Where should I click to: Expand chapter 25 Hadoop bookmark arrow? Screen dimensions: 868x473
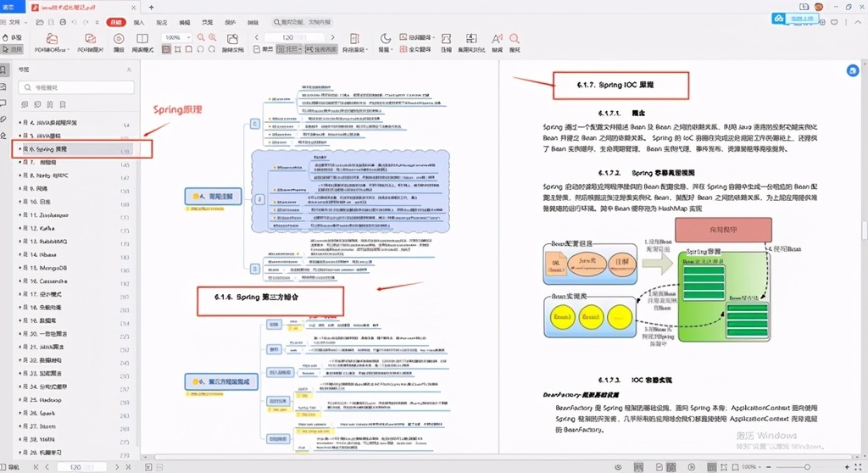tap(20, 399)
